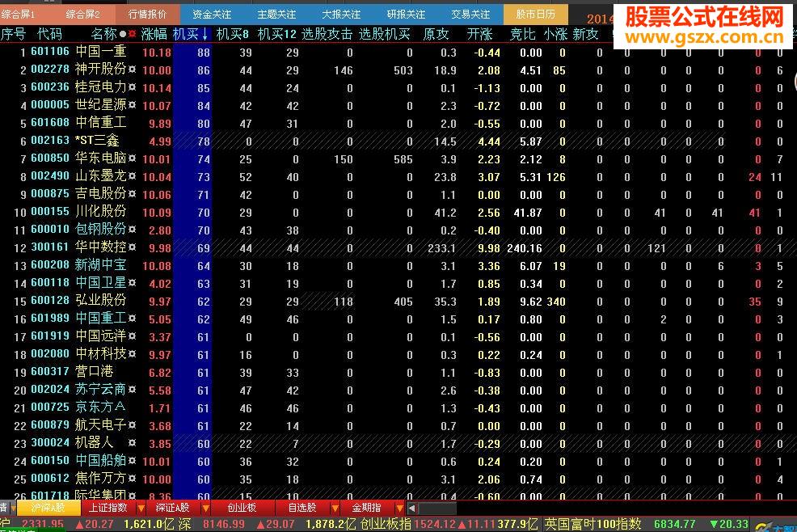Select the 上证指数 bottom tab
797x532 pixels.
(108, 508)
